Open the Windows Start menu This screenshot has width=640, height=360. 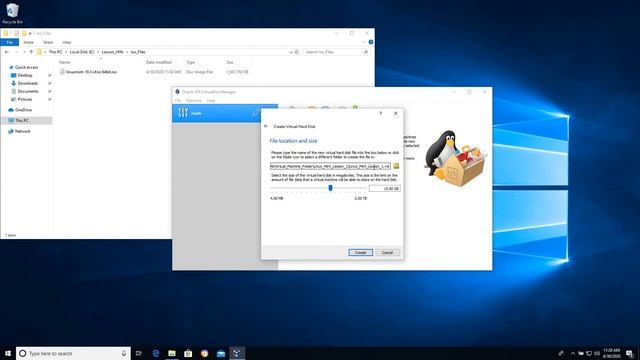coord(8,353)
